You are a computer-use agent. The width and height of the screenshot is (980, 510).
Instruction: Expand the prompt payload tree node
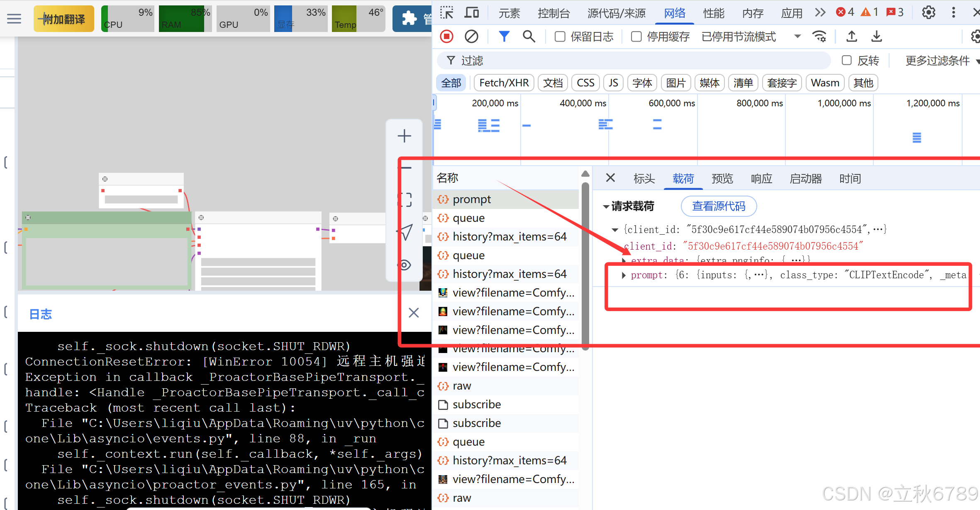[624, 275]
